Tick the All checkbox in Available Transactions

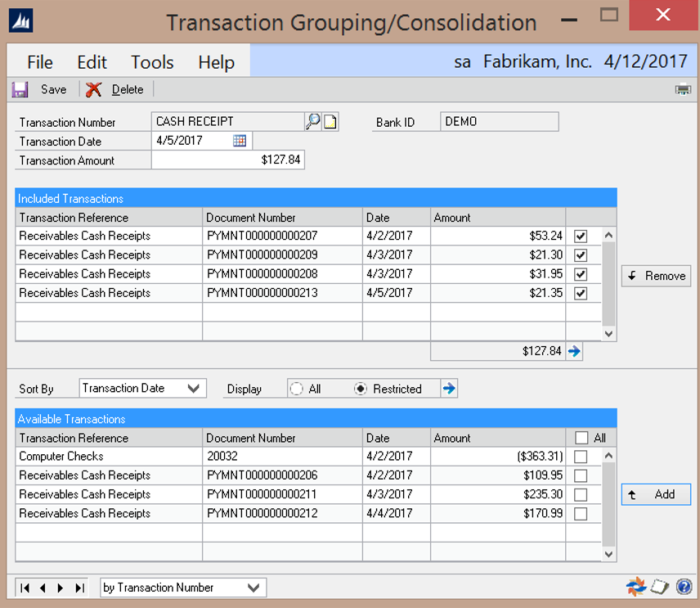click(581, 438)
